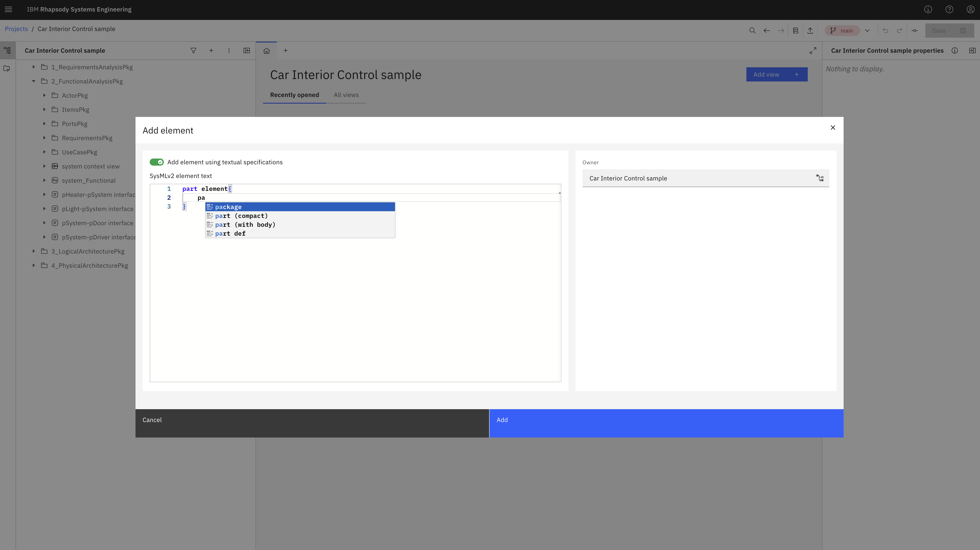Collapse the 2_FunctionalAnalysisPkg folder
Screen dimensions: 980x550
click(33, 81)
